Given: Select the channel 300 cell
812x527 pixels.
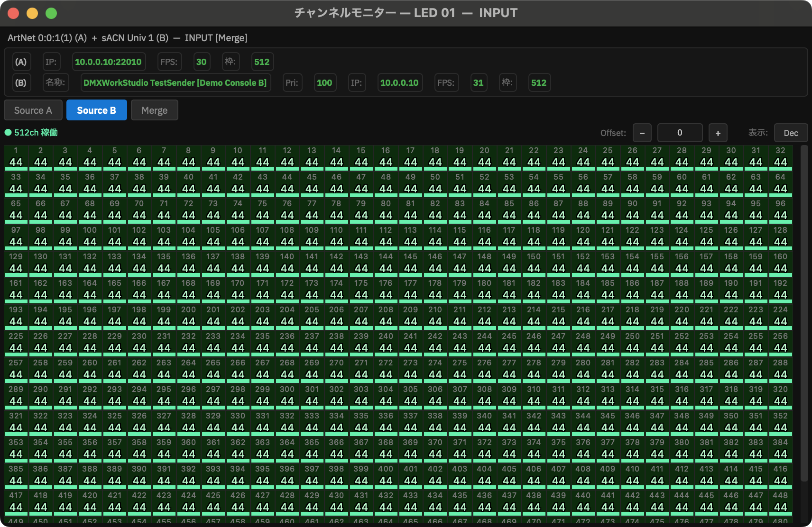Looking at the screenshot, I should click(287, 397).
